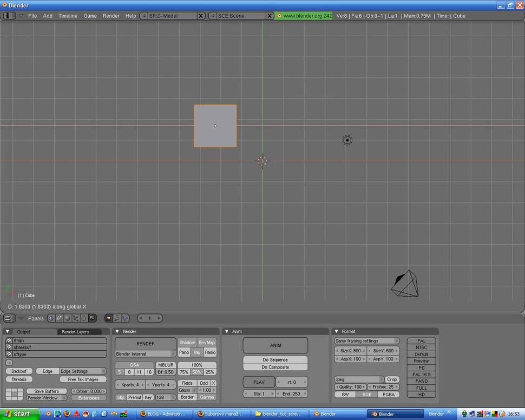The height and width of the screenshot is (420, 525).
Task: Collapse the Render panel triangle
Action: [117, 331]
